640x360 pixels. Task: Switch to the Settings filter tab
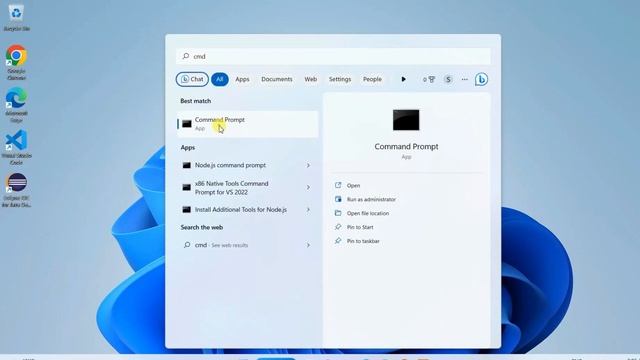click(x=340, y=79)
